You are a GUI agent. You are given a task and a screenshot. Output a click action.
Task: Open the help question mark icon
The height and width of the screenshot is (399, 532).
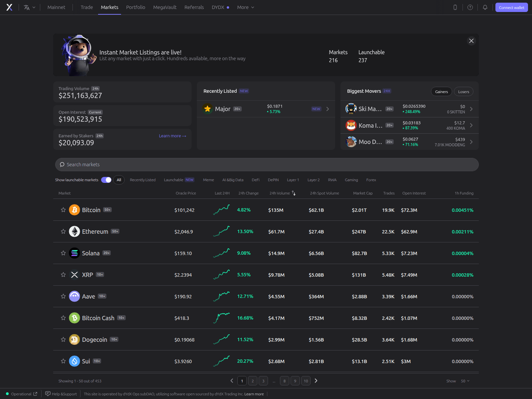(x=470, y=7)
